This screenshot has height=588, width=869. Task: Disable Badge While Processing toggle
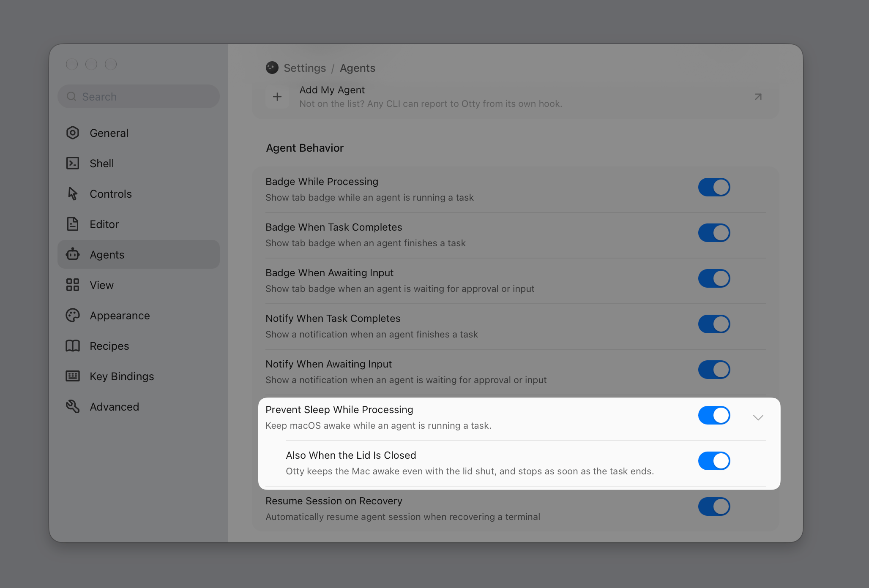pos(714,187)
